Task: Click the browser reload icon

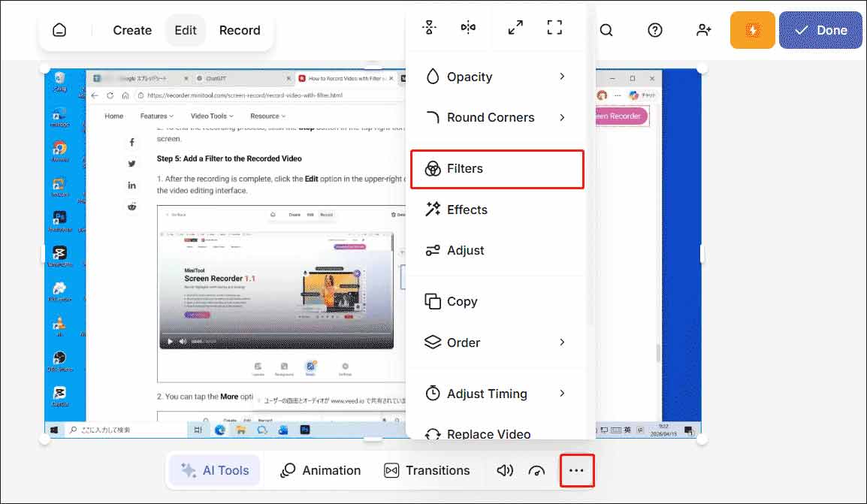Action: [x=110, y=95]
